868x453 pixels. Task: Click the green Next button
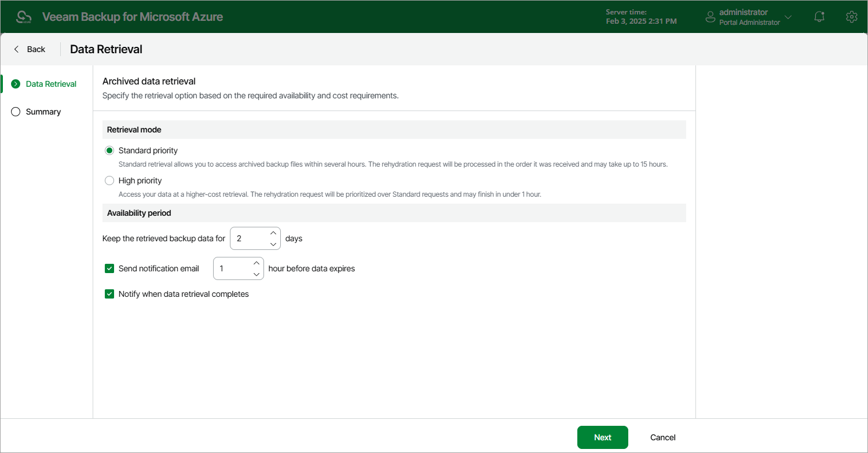603,437
